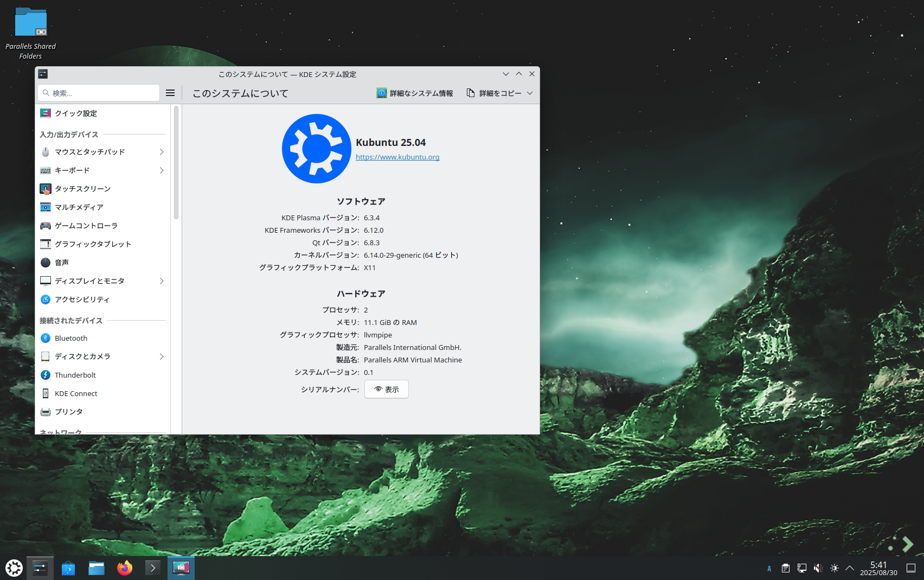The width and height of the screenshot is (924, 580).
Task: Show the serial number with 表示 button
Action: pyautogui.click(x=387, y=389)
